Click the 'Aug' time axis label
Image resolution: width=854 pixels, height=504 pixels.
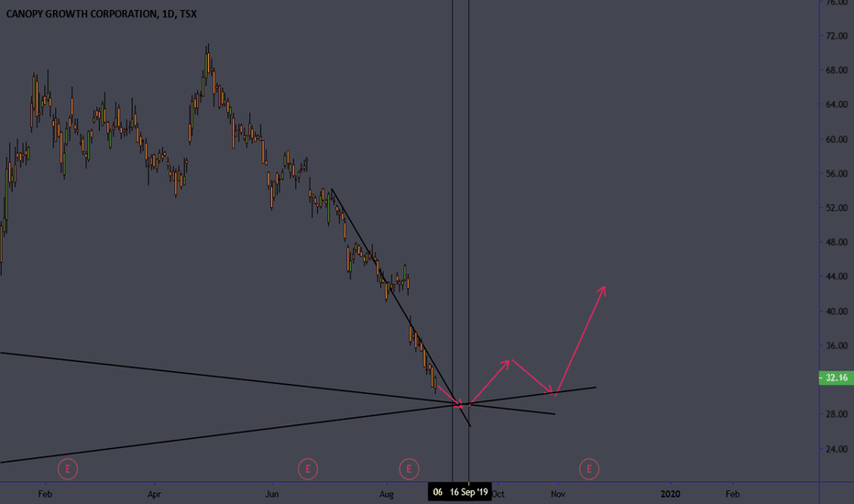pyautogui.click(x=387, y=494)
